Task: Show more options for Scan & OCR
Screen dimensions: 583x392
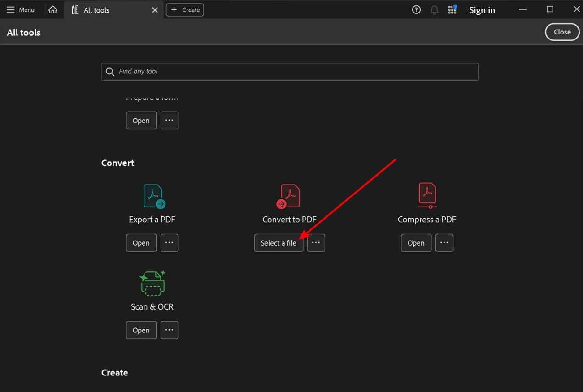Action: (170, 330)
